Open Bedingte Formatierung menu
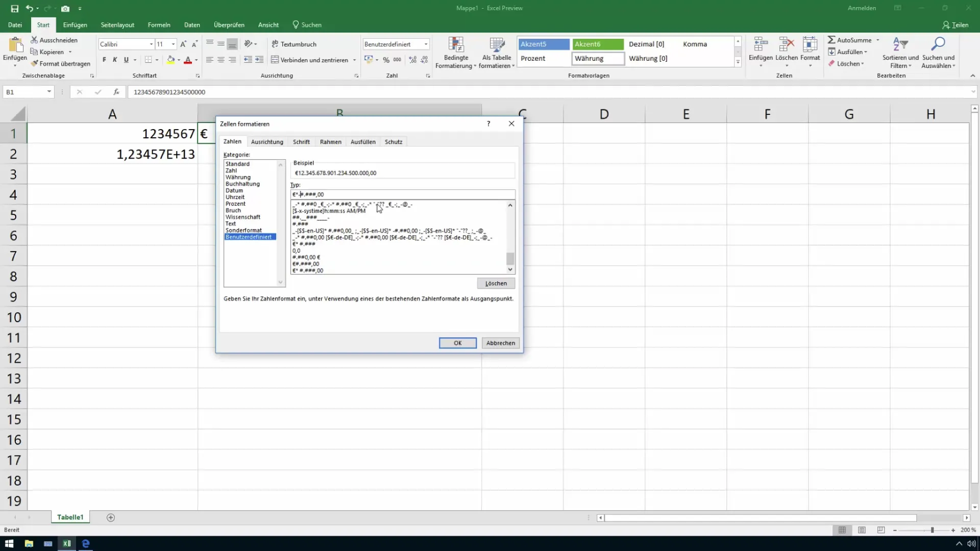980x551 pixels. pyautogui.click(x=456, y=53)
